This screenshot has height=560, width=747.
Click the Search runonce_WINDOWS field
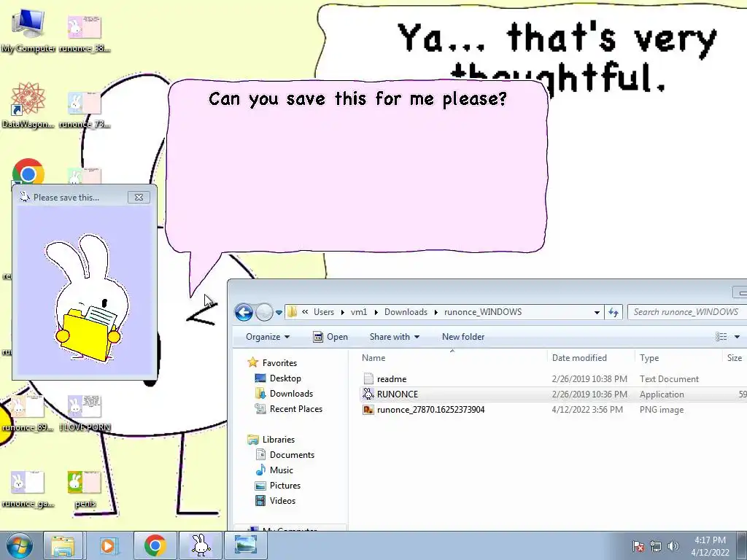(687, 312)
